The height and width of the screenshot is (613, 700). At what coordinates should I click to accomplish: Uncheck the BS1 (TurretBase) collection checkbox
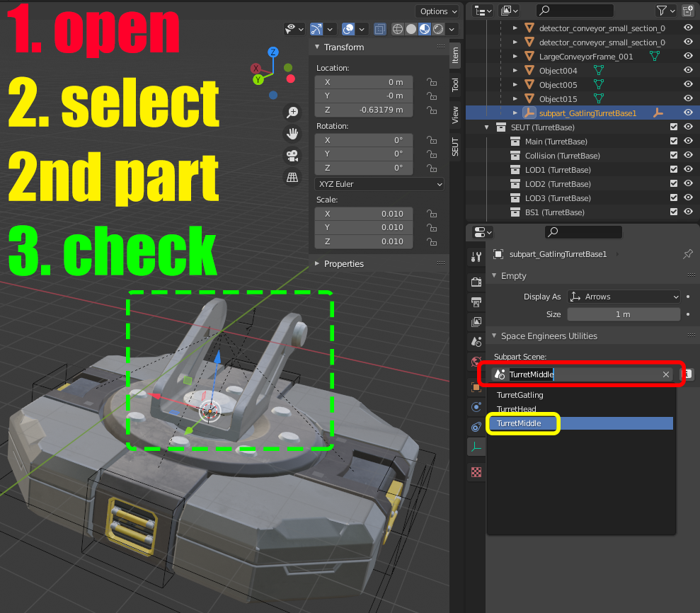(x=674, y=212)
